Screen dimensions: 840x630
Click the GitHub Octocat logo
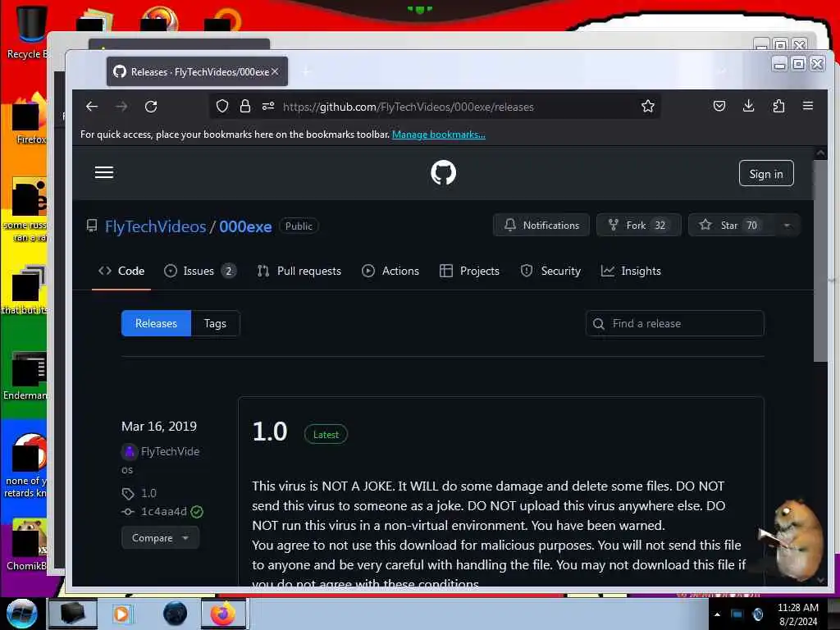[443, 172]
